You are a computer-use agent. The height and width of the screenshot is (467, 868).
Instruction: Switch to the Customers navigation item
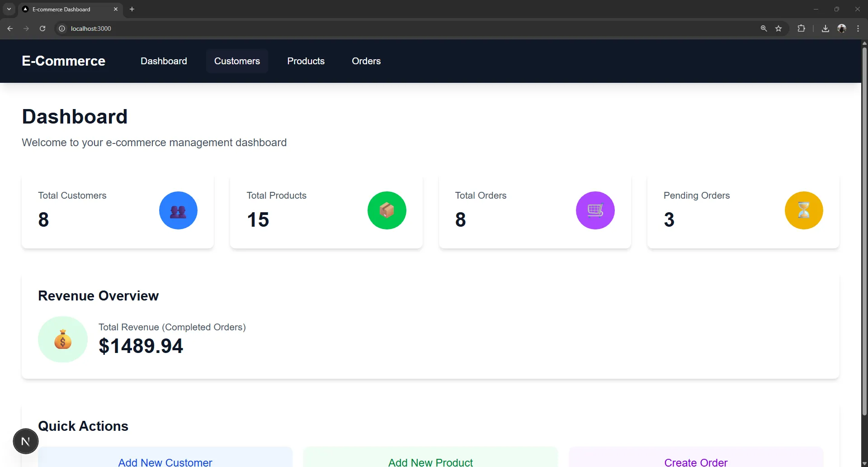pos(237,61)
